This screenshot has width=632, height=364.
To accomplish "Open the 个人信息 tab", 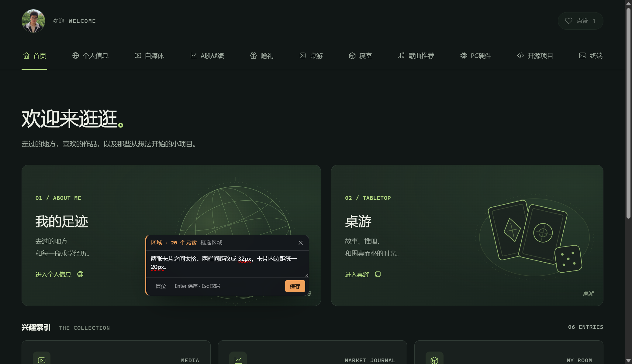I will pos(90,56).
